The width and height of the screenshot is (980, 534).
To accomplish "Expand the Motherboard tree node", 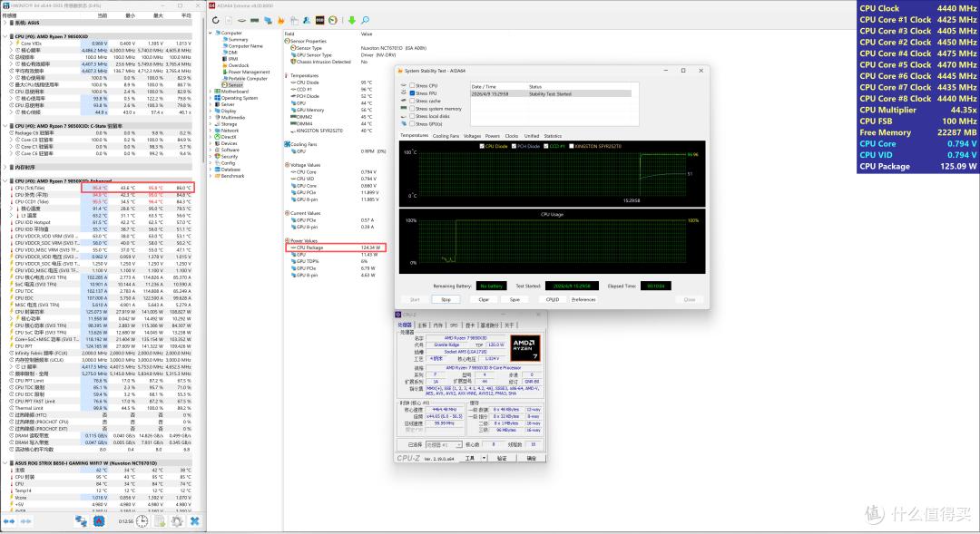I will [211, 92].
